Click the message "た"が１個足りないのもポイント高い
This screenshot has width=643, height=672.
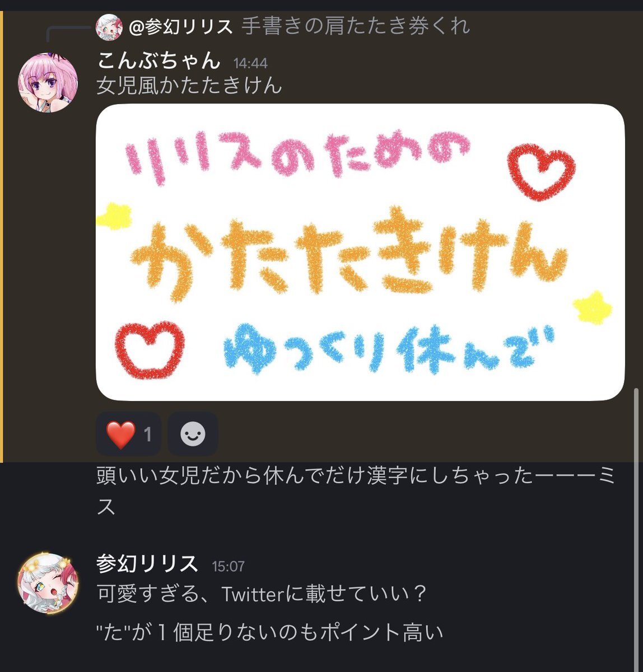(270, 632)
